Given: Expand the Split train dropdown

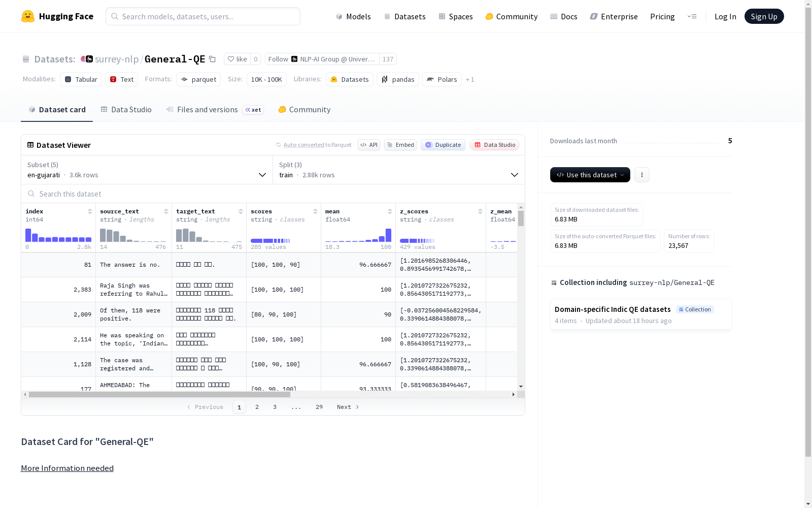Looking at the screenshot, I should coord(399,170).
